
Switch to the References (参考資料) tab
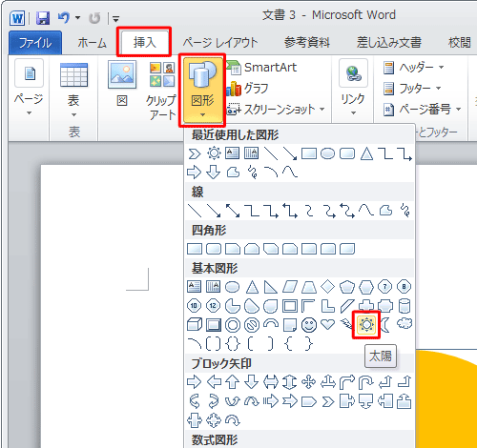tap(307, 43)
